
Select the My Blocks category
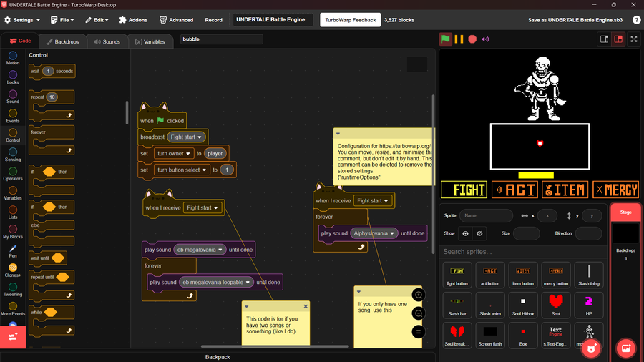coord(13,232)
